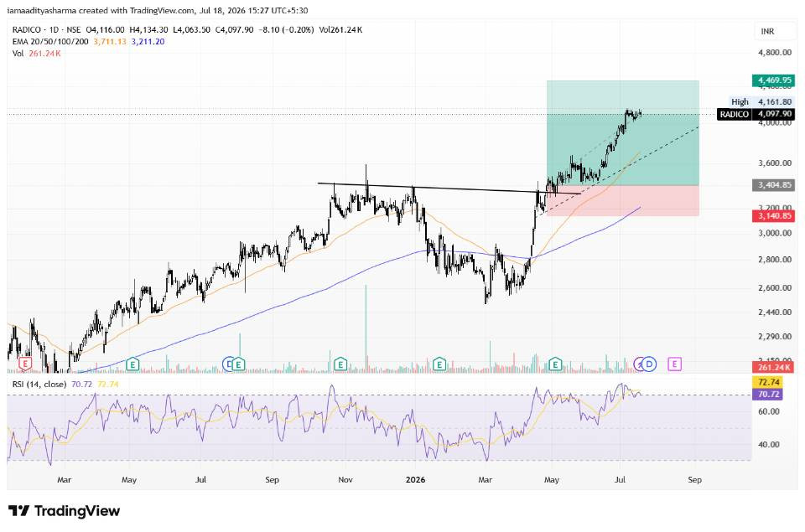Click the H4,134.30 high value
Screen dimensions: 805x532
149,30
